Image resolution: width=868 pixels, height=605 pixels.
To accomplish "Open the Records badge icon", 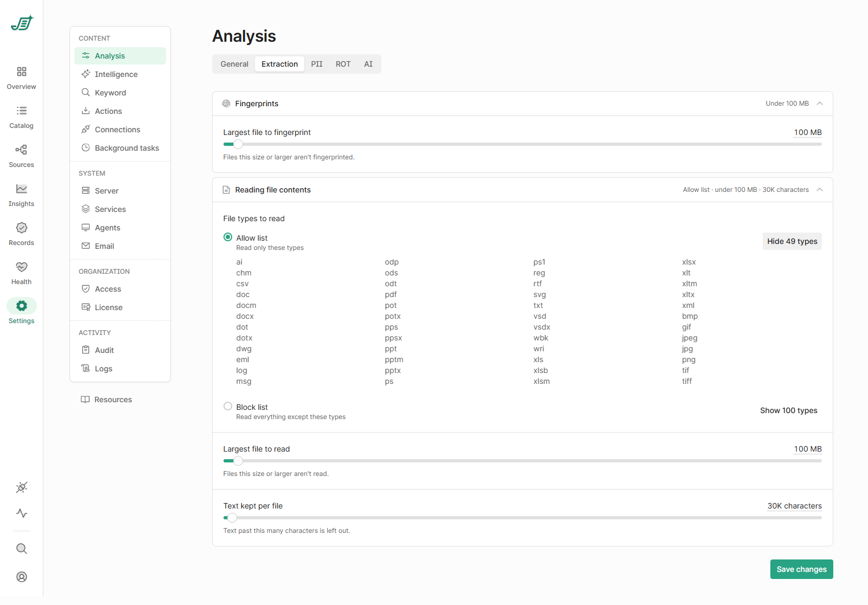I will coord(22,228).
